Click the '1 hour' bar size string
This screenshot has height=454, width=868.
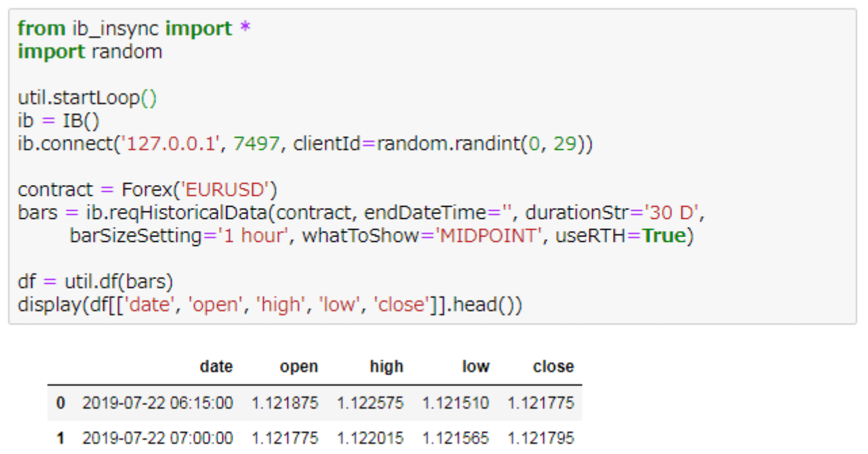(x=247, y=236)
